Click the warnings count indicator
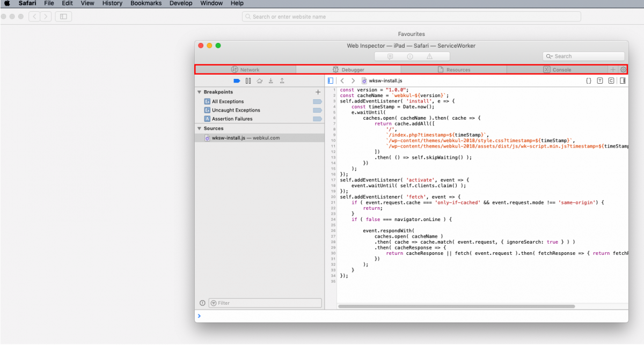 click(430, 56)
